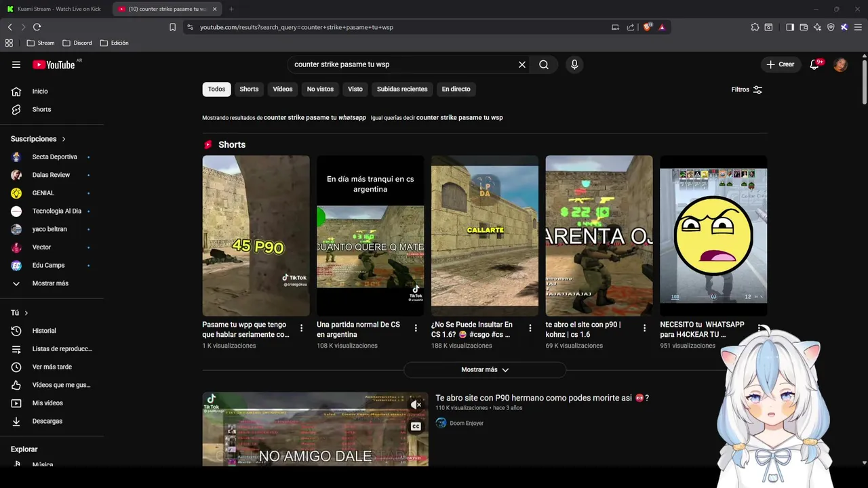Screen dimensions: 868x488
Task: Reload the page in browser
Action: point(37,27)
